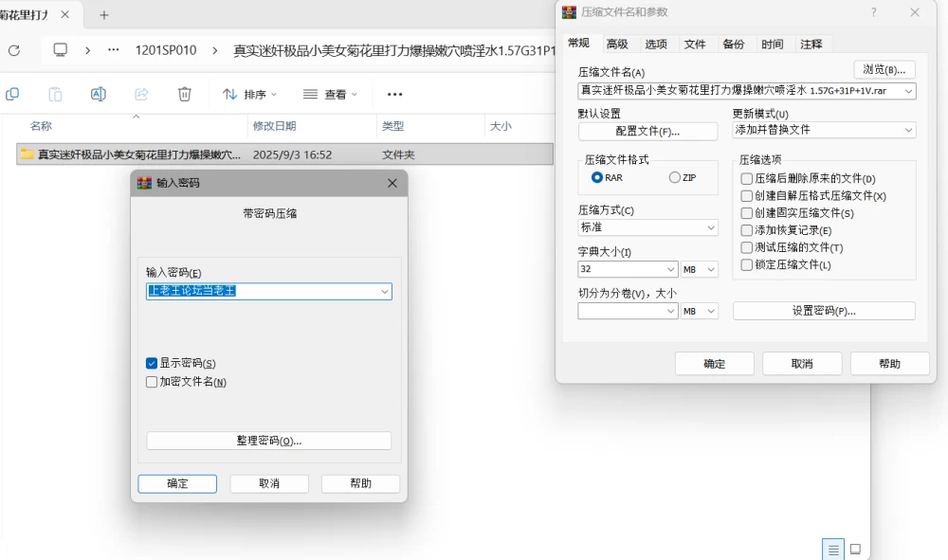Enable the 显示密码 checkbox

(152, 363)
